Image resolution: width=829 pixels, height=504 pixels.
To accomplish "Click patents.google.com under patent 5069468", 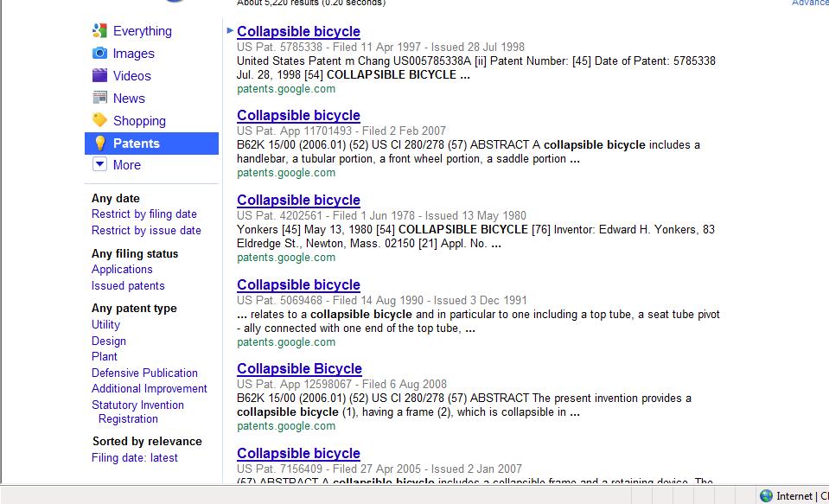I will pos(286,342).
